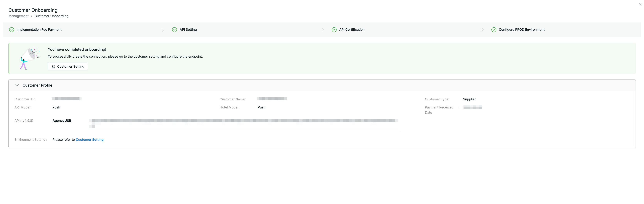Click the Customer Profile panel header title
Viewport: 644px width, 204px height.
coord(37,85)
